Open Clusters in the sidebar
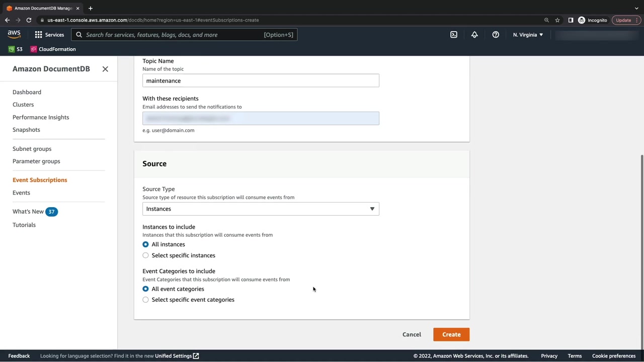The image size is (644, 362). [x=23, y=105]
